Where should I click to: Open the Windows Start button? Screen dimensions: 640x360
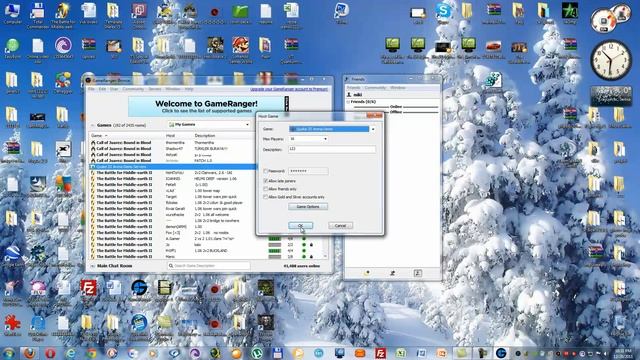point(9,353)
